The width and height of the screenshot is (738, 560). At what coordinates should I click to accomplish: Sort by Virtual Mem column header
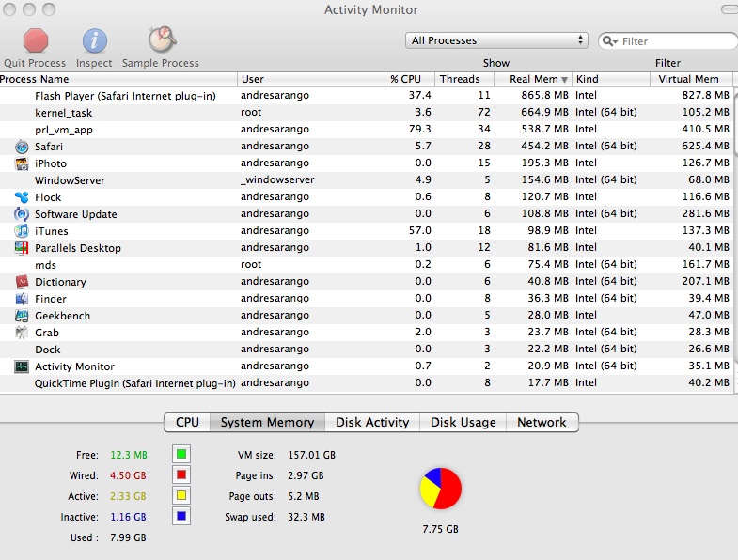pos(691,79)
